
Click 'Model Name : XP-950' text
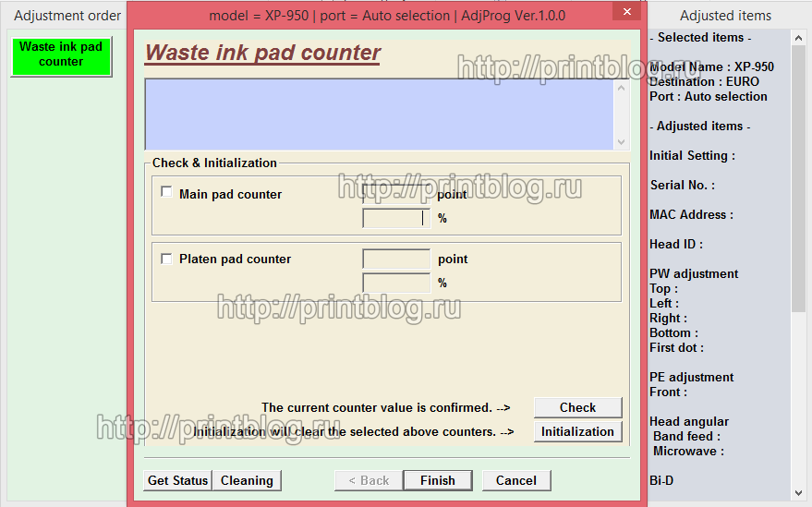pyautogui.click(x=711, y=66)
